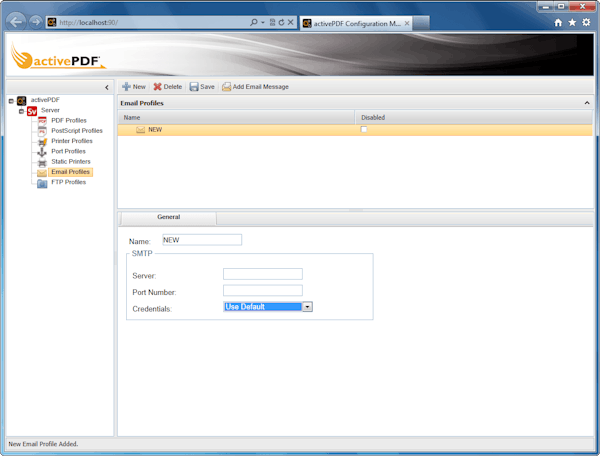Select Port Profiles in the tree
Image resolution: width=600 pixels, height=456 pixels.
68,151
